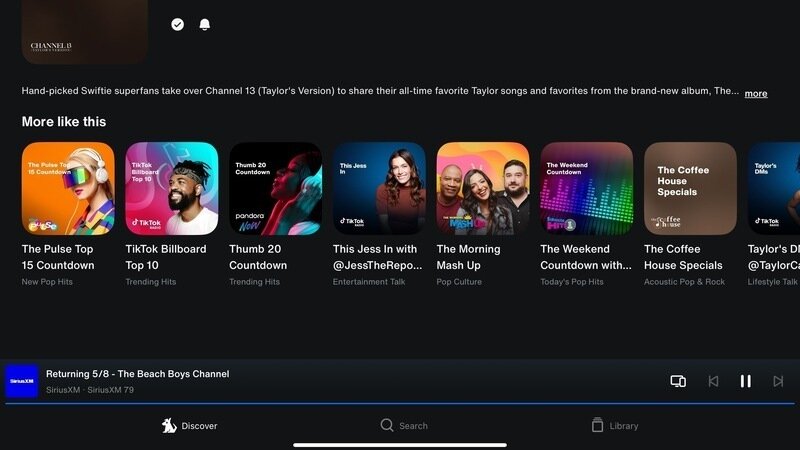Choose The Morning Mash Up artwork

(483, 188)
